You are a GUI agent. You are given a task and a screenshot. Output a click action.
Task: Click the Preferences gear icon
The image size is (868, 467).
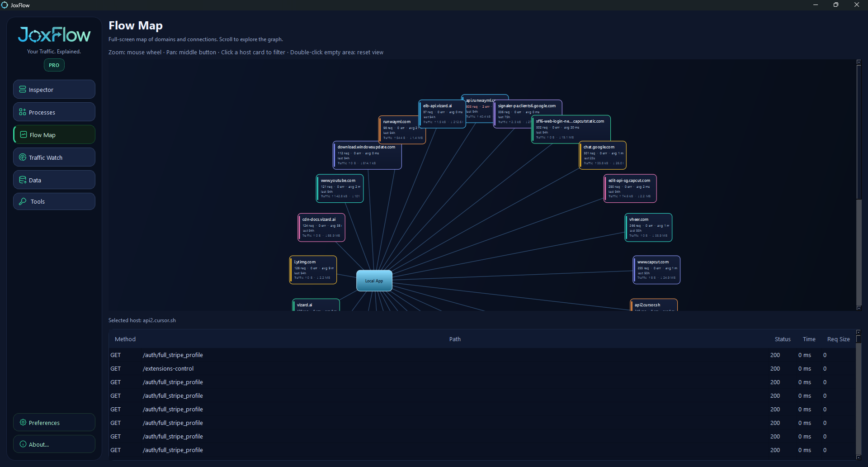pos(23,422)
